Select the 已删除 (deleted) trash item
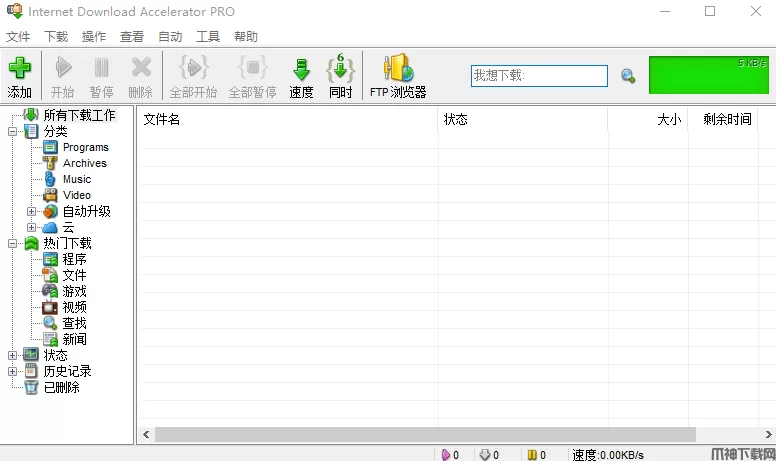 coord(61,387)
